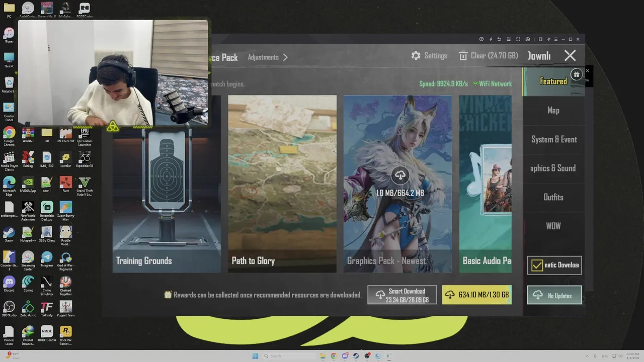Open the emulator help icon

click(x=481, y=39)
